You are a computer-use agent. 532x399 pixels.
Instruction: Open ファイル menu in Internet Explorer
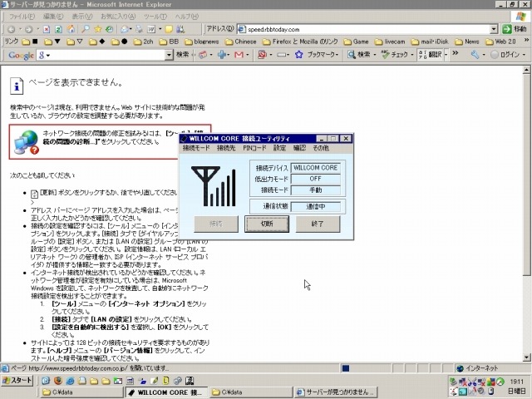[22, 17]
